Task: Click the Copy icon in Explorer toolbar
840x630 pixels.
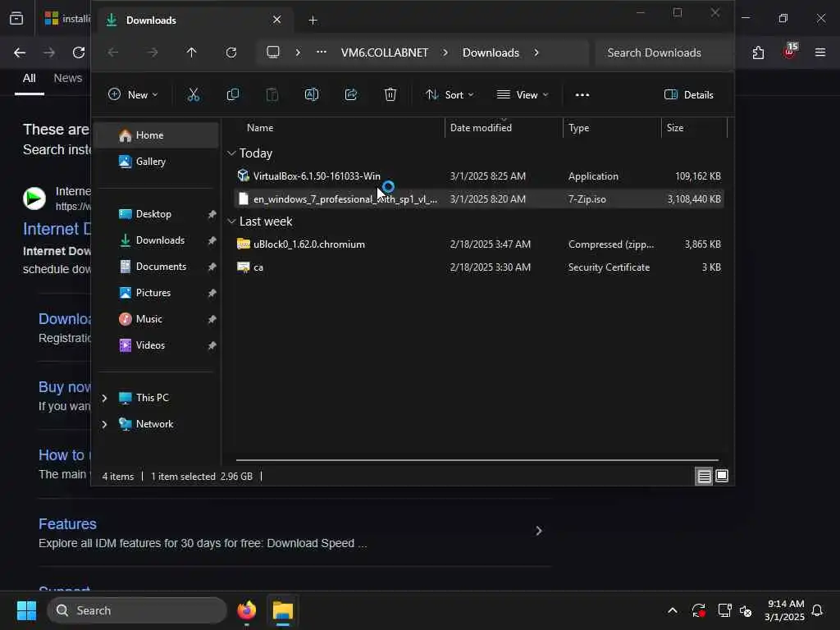Action: 232,95
